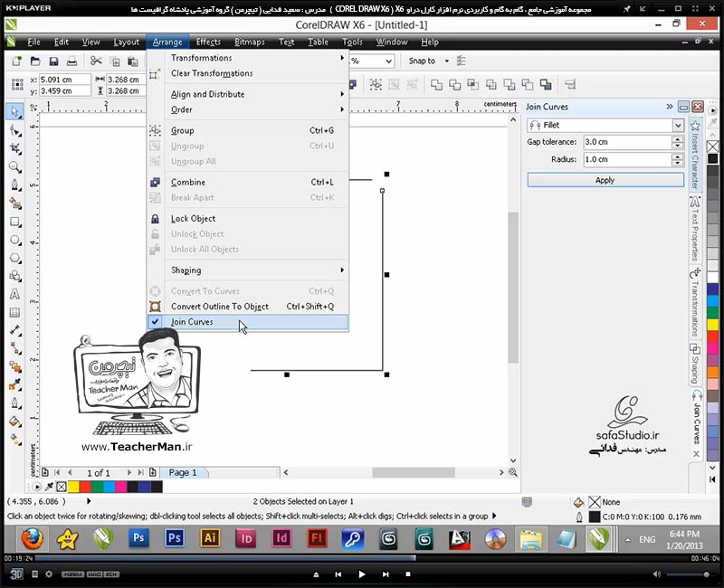Click the Open folder icon

(x=35, y=61)
